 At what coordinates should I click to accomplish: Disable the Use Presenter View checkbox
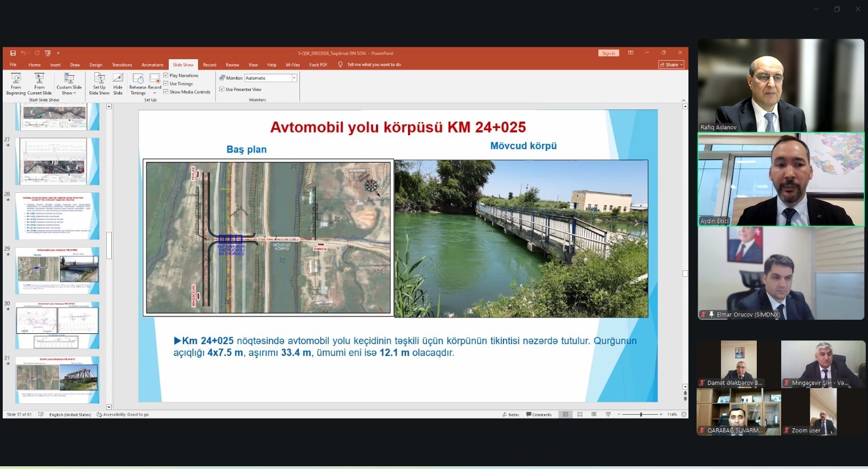(222, 89)
